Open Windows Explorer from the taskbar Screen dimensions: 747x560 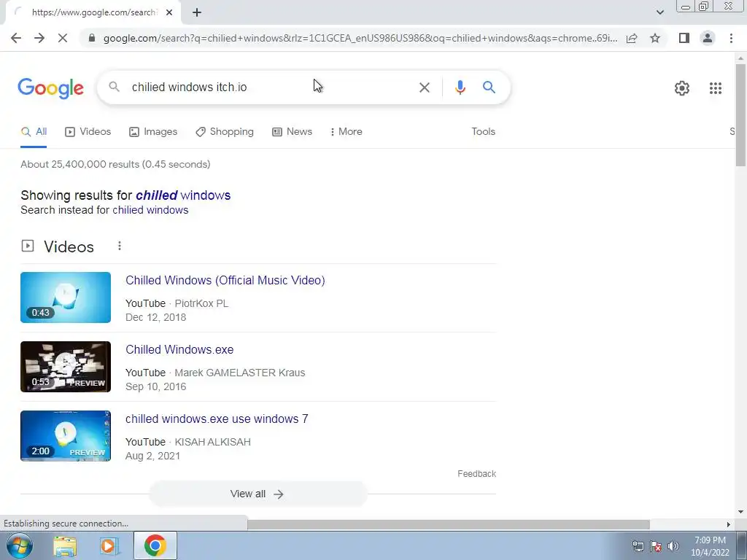65,545
